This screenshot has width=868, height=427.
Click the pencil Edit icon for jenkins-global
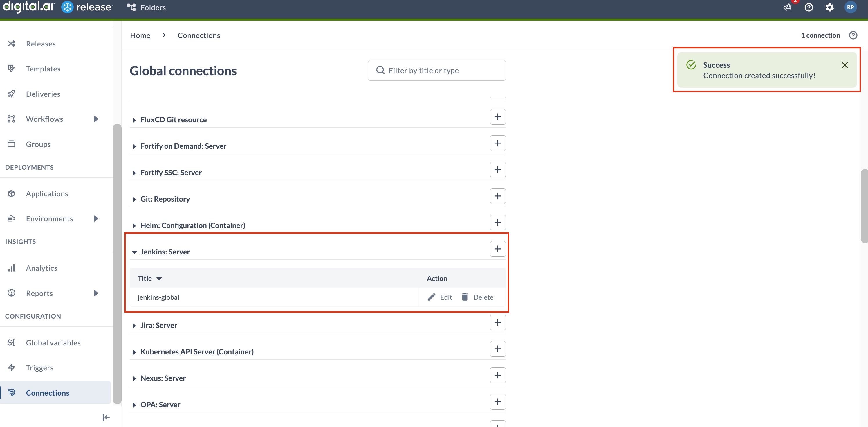(x=431, y=297)
